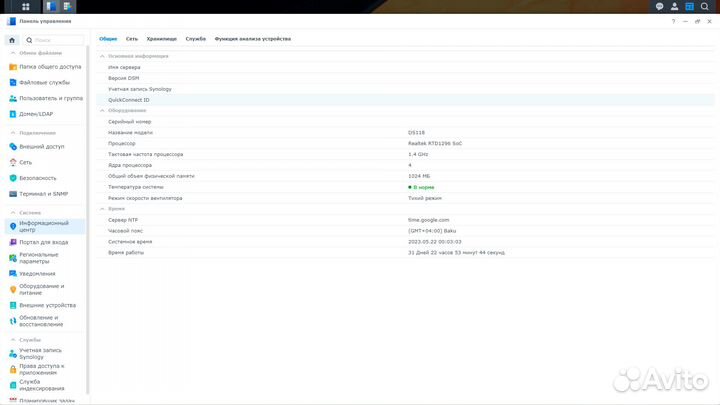Collapse the Основная информация section
This screenshot has width=720, height=405.
(102, 56)
